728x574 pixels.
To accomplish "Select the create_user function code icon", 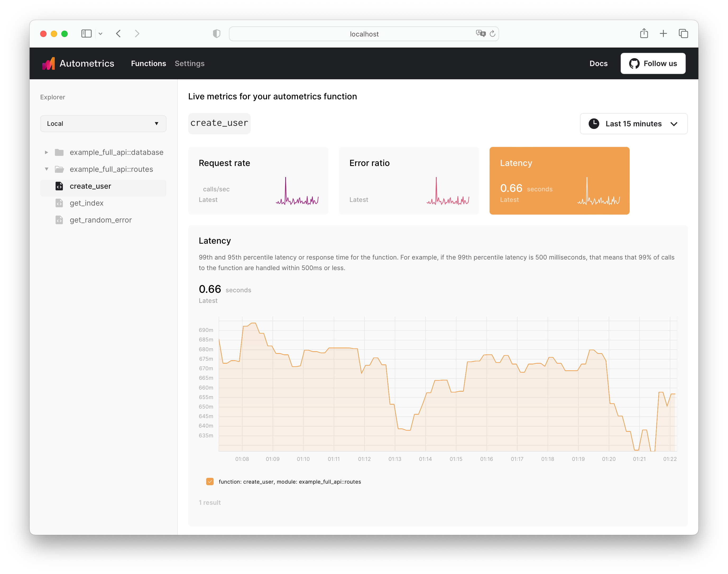I will 59,186.
